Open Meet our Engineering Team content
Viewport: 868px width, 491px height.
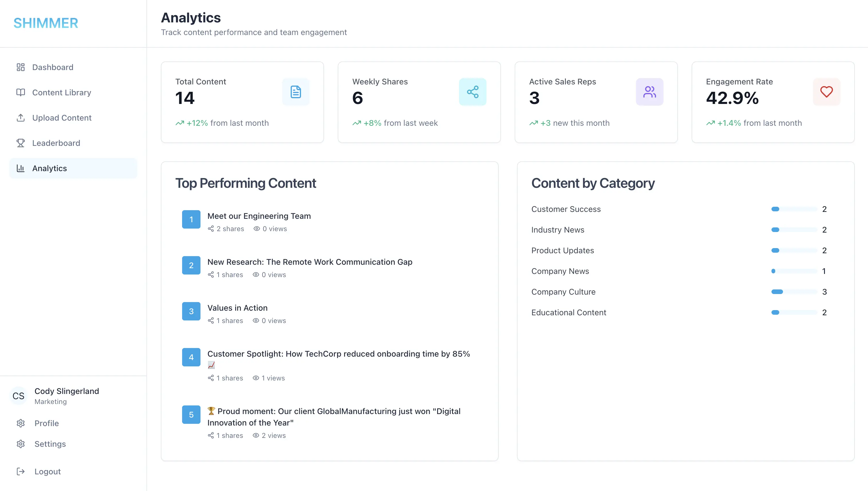[259, 216]
